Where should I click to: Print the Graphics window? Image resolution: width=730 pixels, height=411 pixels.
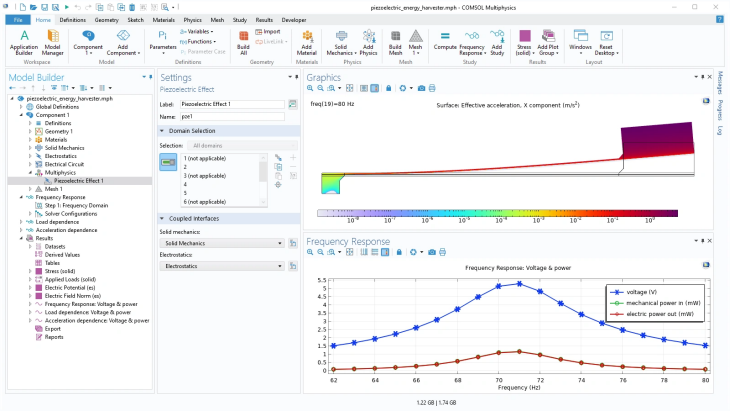point(432,88)
